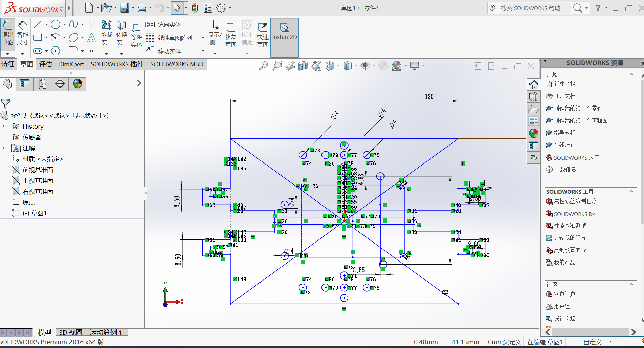Select the Text (A) sketch tool
Viewport: 644px width, 348px height.
tap(91, 38)
